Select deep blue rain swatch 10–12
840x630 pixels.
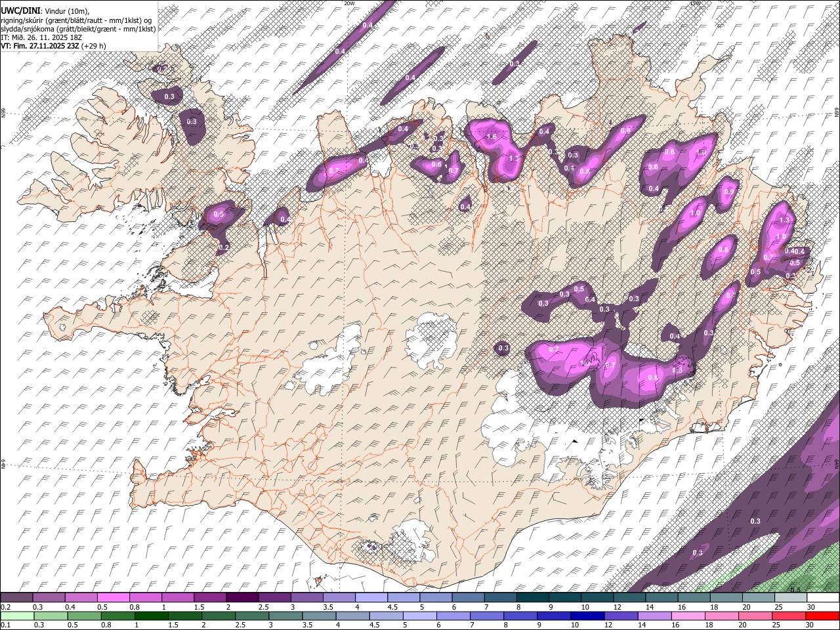(588, 616)
